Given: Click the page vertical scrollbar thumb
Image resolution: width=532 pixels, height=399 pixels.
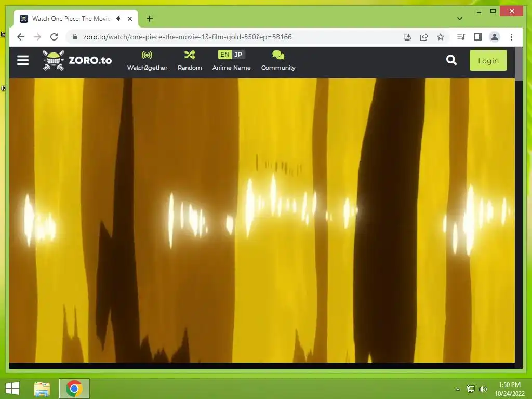Looking at the screenshot, I should click(x=519, y=64).
